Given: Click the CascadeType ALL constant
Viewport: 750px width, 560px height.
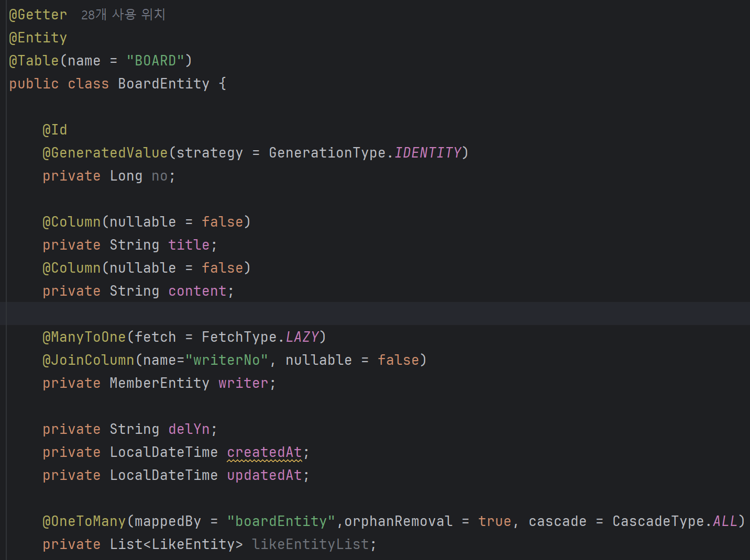Looking at the screenshot, I should 725,521.
